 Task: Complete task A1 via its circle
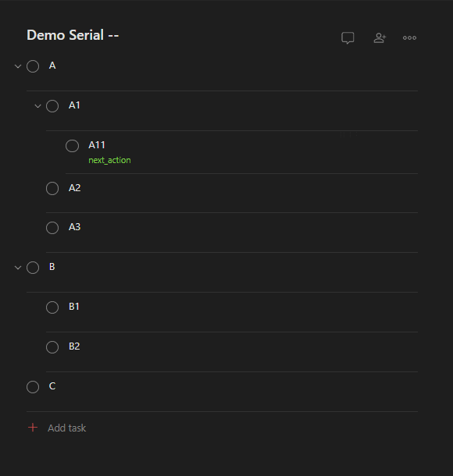52,106
